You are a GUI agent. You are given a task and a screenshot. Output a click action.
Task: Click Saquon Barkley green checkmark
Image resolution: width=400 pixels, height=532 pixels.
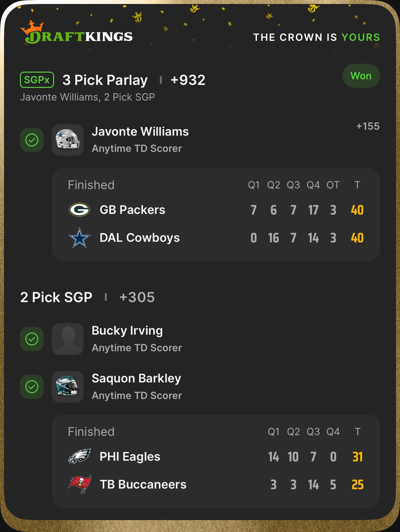point(32,387)
